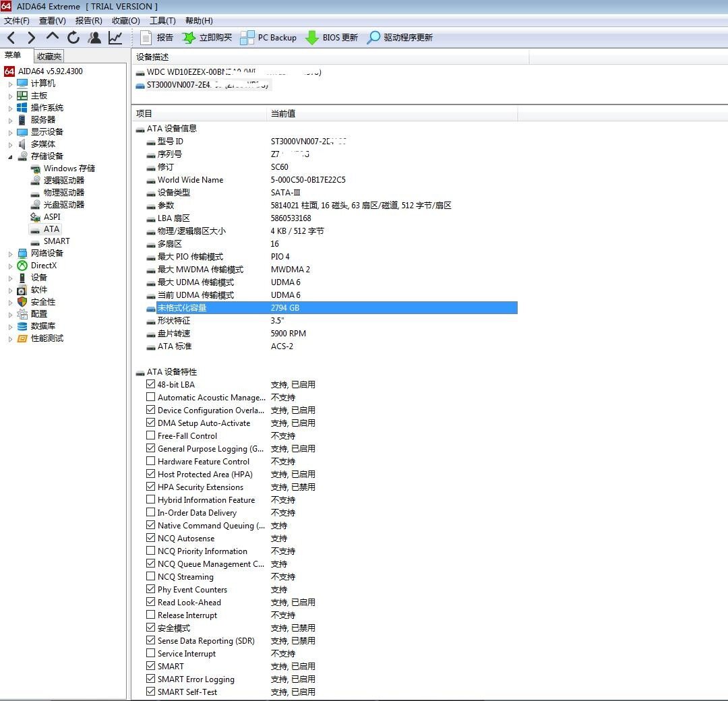728x701 pixels.
Task: Click the 报告 toolbar button
Action: coord(156,38)
